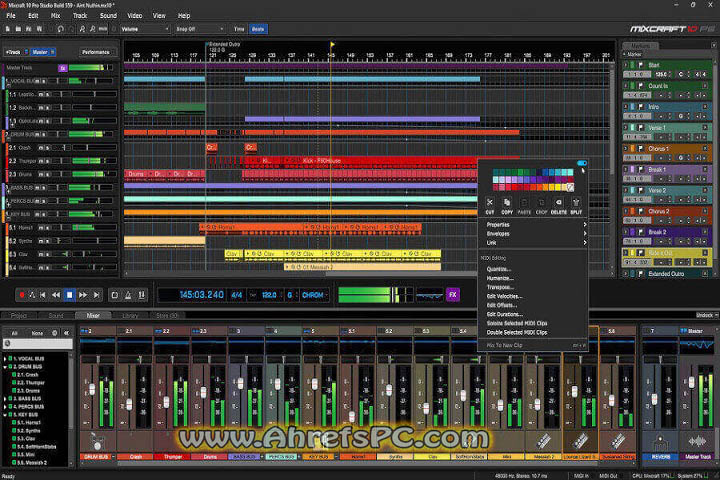Open the purple master FX button
The image size is (720, 480).
coord(453,295)
